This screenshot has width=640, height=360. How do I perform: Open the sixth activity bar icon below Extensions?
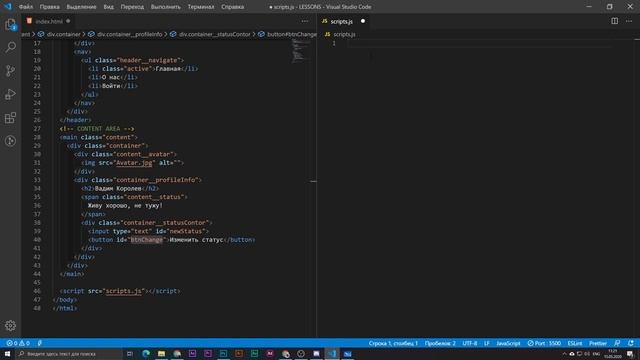point(11,141)
